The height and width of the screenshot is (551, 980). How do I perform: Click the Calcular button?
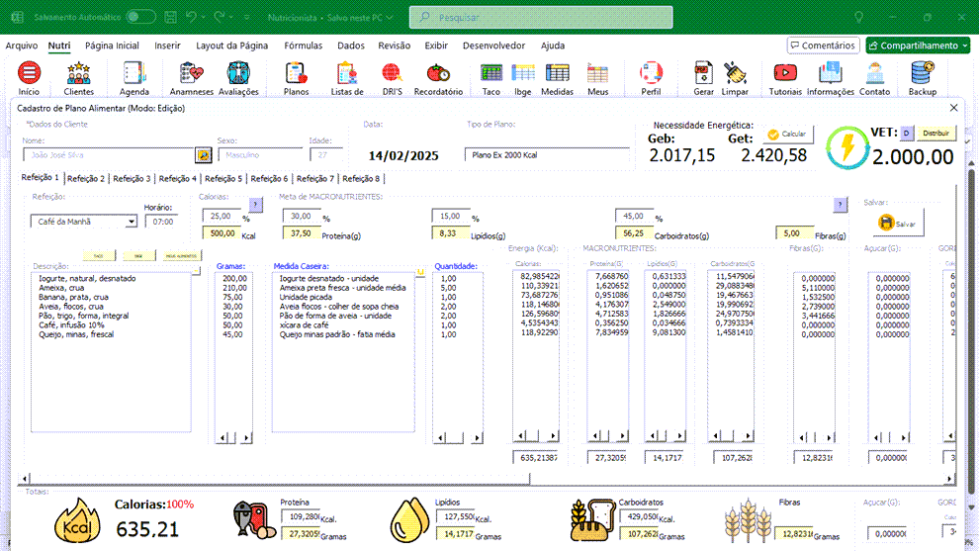click(787, 134)
